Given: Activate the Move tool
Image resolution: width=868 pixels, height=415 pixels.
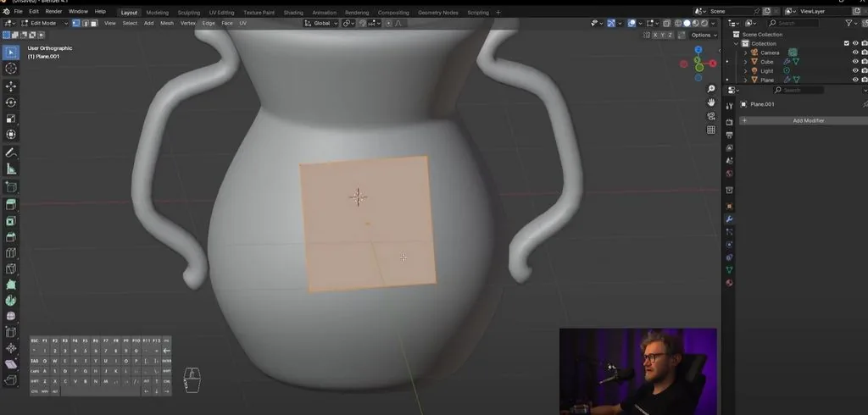Looking at the screenshot, I should (11, 86).
